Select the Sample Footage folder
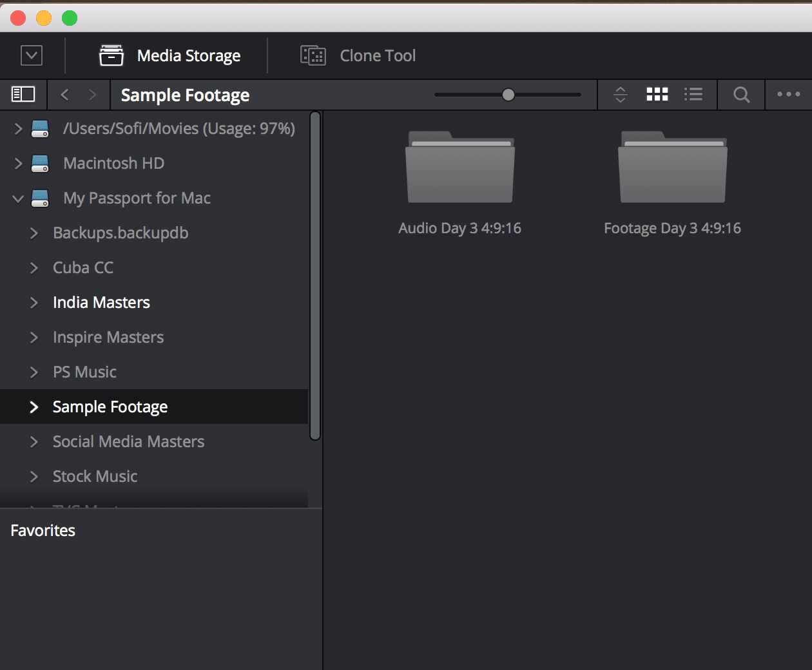 click(x=110, y=407)
